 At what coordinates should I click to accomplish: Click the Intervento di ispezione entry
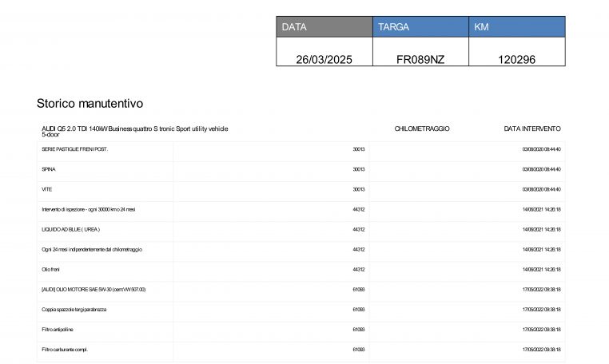pos(90,209)
